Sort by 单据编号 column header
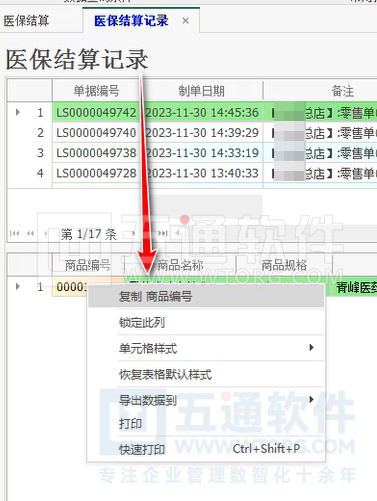The width and height of the screenshot is (377, 501). 96,91
